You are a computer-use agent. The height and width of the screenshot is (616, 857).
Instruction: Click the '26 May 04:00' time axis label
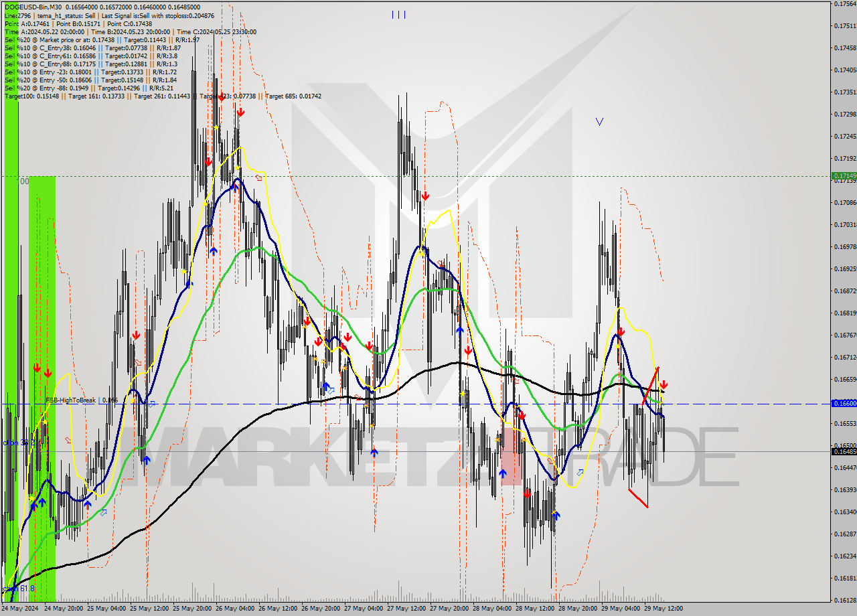click(236, 609)
